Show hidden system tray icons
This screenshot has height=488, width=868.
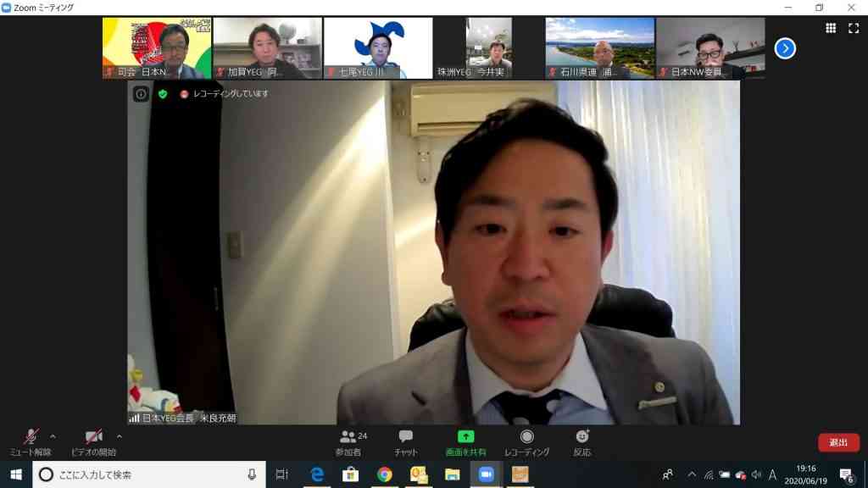tap(692, 474)
